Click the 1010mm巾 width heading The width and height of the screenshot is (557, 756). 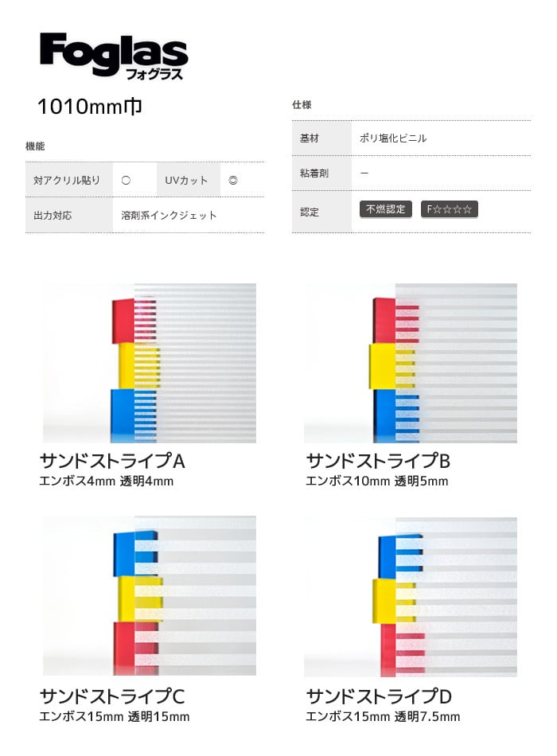pos(90,107)
